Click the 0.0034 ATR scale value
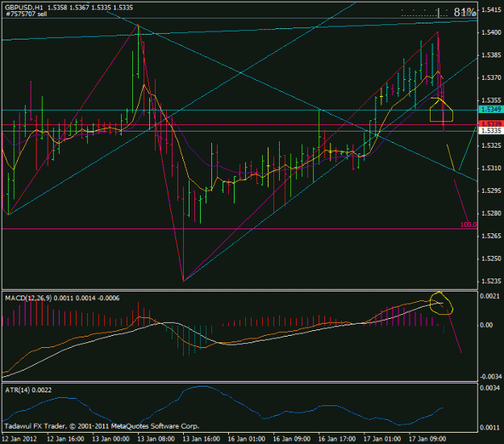The height and width of the screenshot is (444, 504). (489, 387)
